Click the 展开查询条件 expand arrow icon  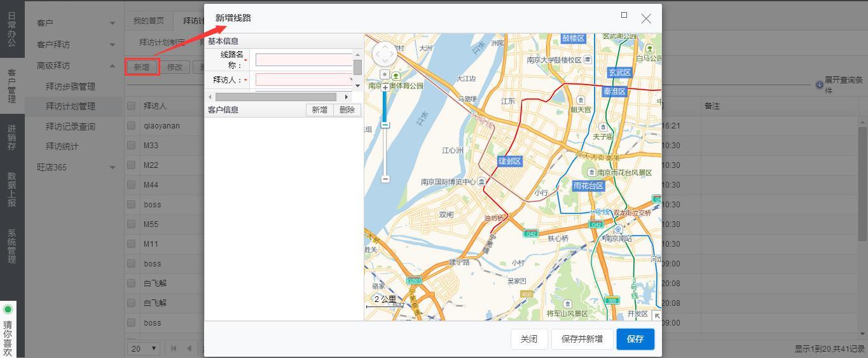point(819,85)
